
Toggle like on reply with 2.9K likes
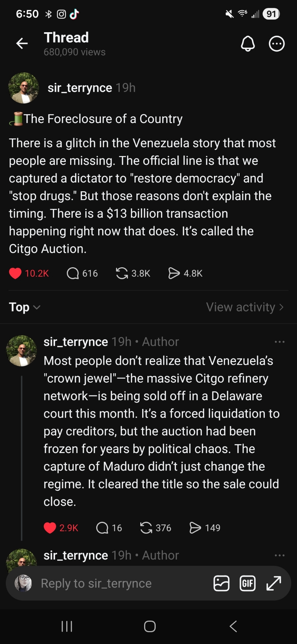50,528
